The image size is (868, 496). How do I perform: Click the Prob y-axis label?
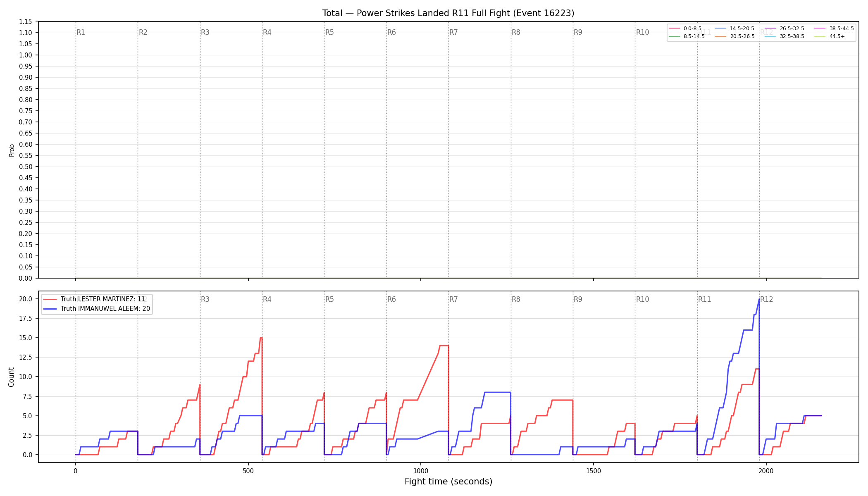click(12, 150)
